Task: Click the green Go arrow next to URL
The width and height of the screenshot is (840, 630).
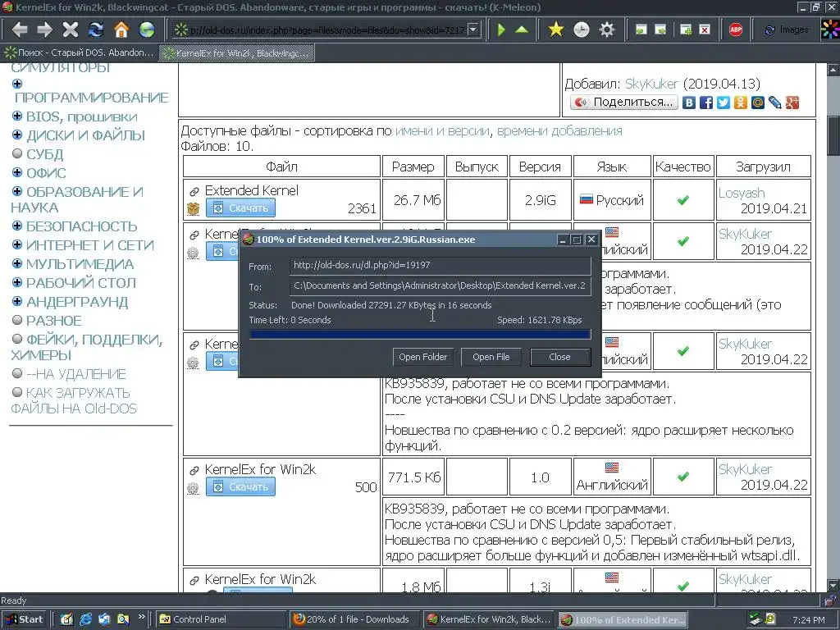Action: (x=501, y=30)
